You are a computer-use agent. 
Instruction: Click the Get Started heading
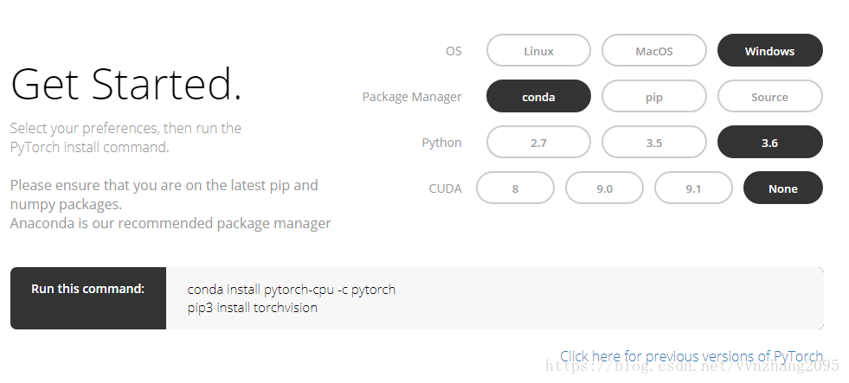pyautogui.click(x=126, y=84)
